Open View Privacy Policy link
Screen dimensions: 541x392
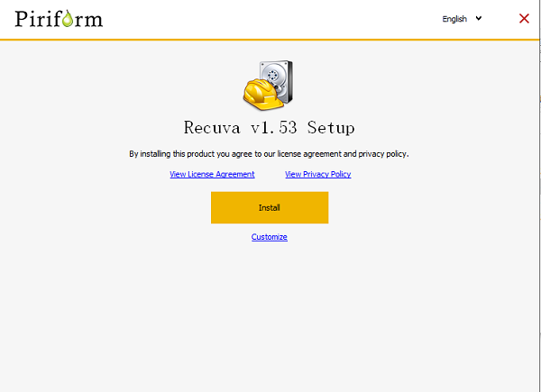tap(317, 174)
